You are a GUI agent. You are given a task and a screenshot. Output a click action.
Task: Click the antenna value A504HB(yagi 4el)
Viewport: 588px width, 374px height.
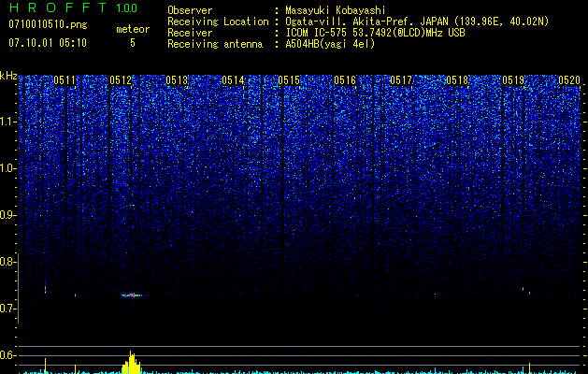point(330,44)
